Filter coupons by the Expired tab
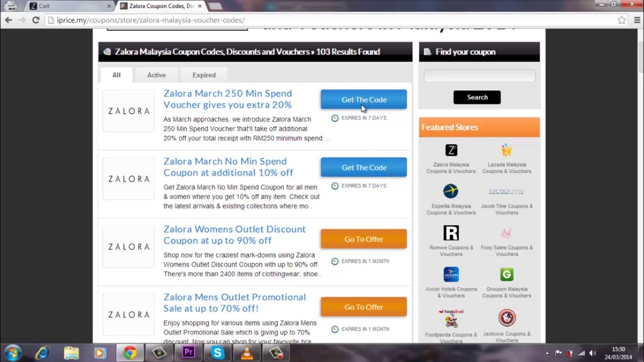This screenshot has width=644, height=362. click(204, 75)
